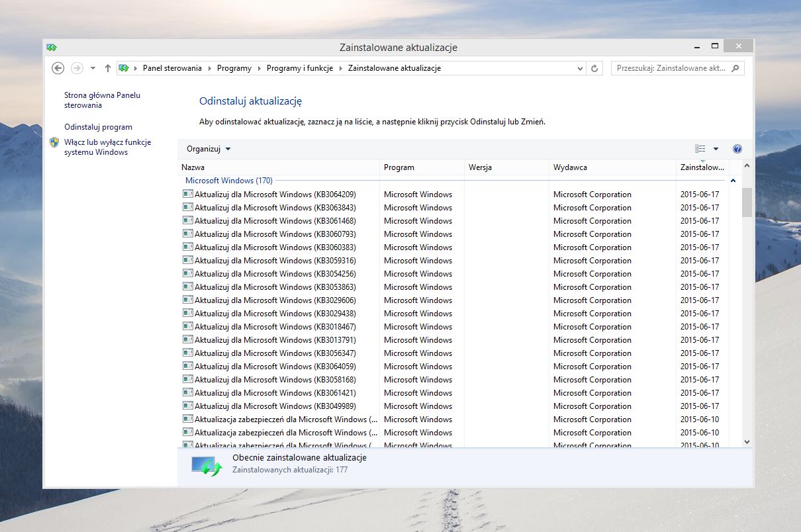Select update row KB3049989
This screenshot has width=801, height=532.
pyautogui.click(x=454, y=406)
